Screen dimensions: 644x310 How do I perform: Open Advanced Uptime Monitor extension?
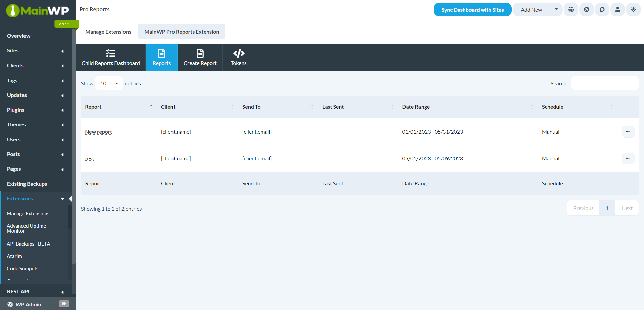pos(27,228)
